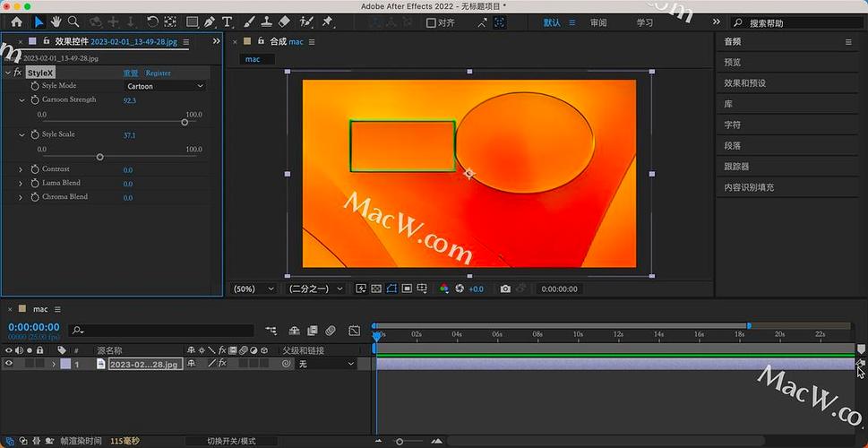Enable the 对齐 snapping checkbox
The width and height of the screenshot is (868, 448).
(x=431, y=23)
